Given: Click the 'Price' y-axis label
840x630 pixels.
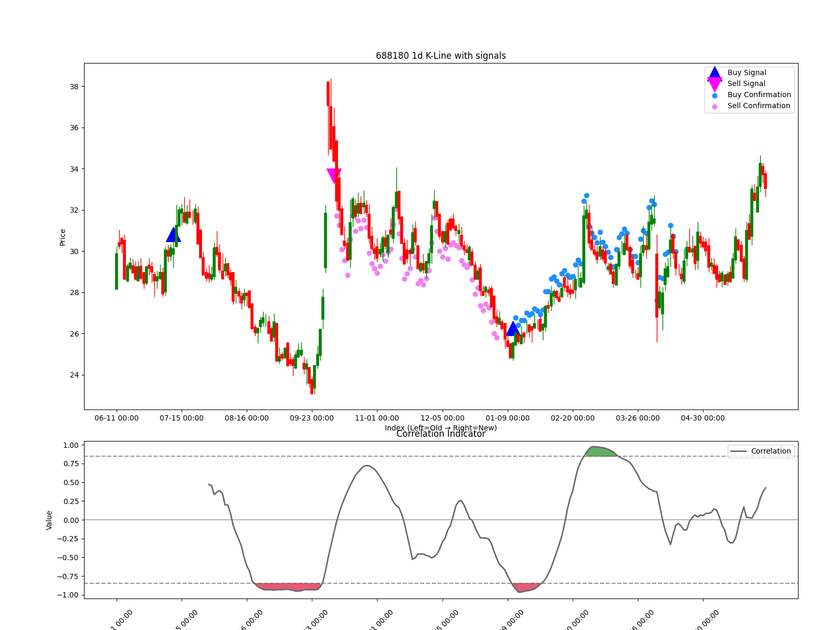Looking at the screenshot, I should click(x=63, y=237).
